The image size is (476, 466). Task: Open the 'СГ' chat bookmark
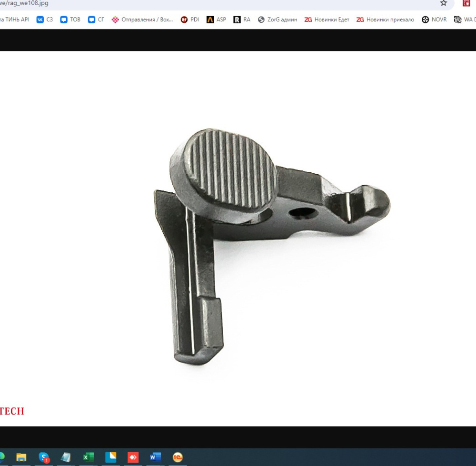tap(96, 20)
